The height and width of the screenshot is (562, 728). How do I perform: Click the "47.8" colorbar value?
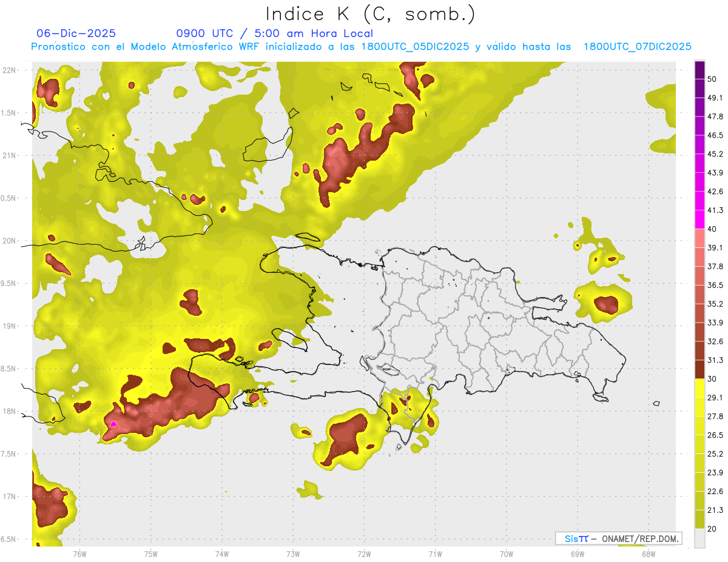pos(715,116)
